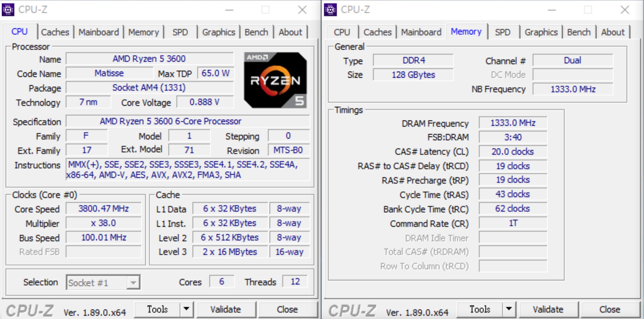Image resolution: width=644 pixels, height=319 pixels.
Task: Open the Bench tab in the left window
Action: [257, 32]
